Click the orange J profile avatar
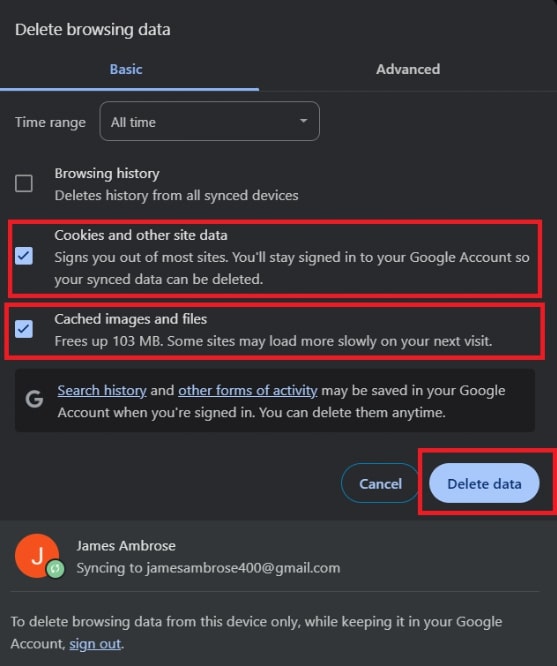Image resolution: width=557 pixels, height=666 pixels. point(37,556)
